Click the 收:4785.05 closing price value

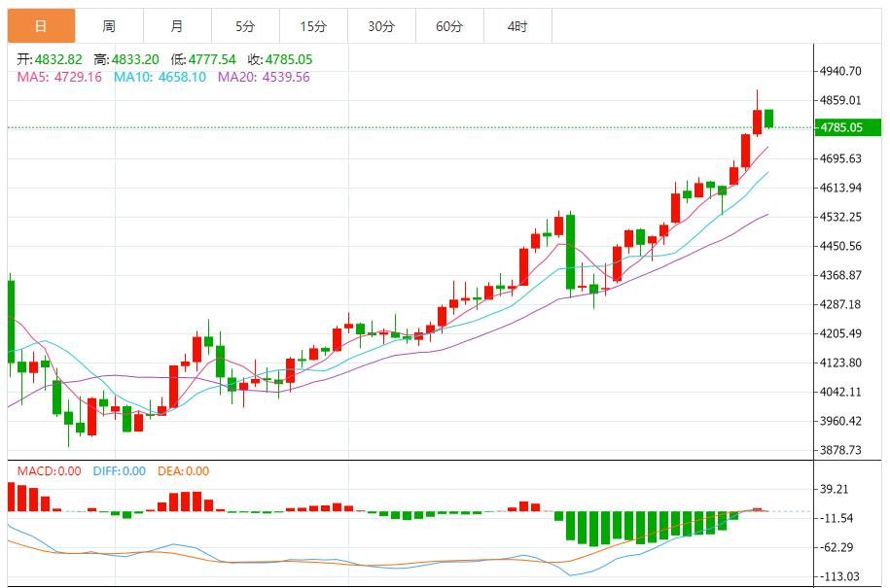pyautogui.click(x=279, y=59)
